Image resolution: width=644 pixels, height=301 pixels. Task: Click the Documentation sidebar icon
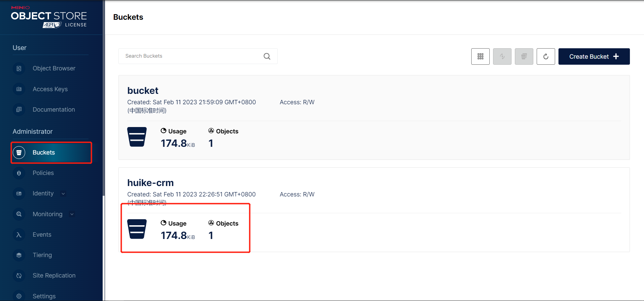pyautogui.click(x=19, y=110)
